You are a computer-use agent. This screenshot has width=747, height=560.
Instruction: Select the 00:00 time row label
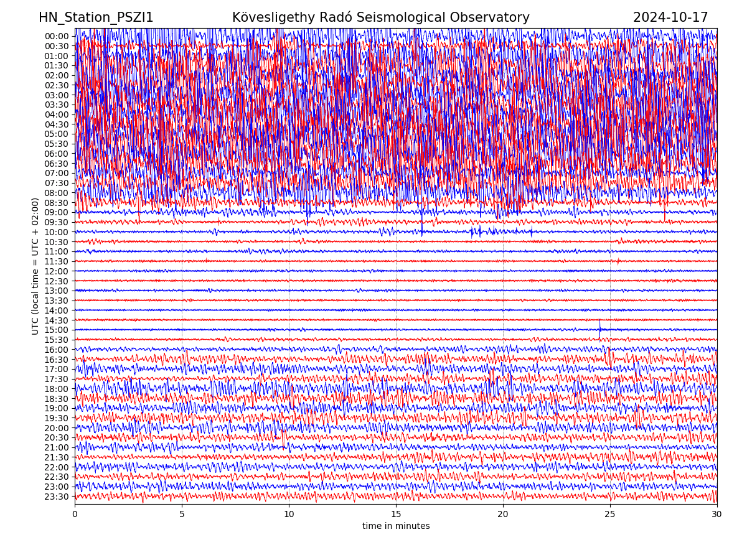click(x=56, y=36)
